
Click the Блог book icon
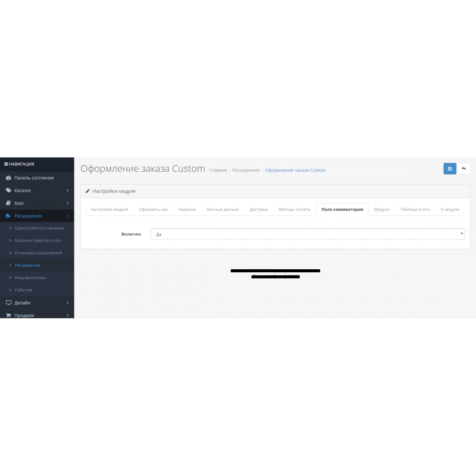pyautogui.click(x=8, y=203)
